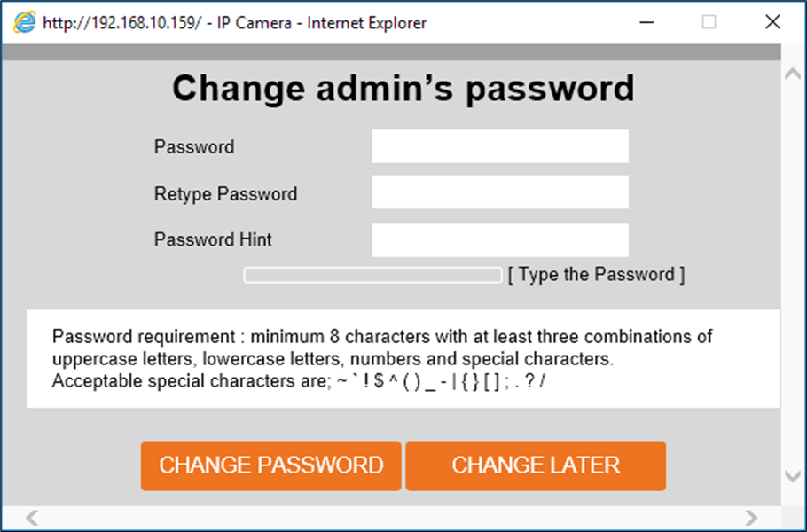Viewport: 807px width, 532px height.
Task: Focus the Password input field
Action: [500, 146]
